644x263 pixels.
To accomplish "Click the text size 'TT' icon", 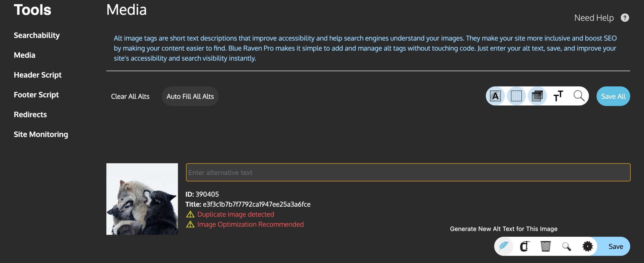I will [x=558, y=96].
